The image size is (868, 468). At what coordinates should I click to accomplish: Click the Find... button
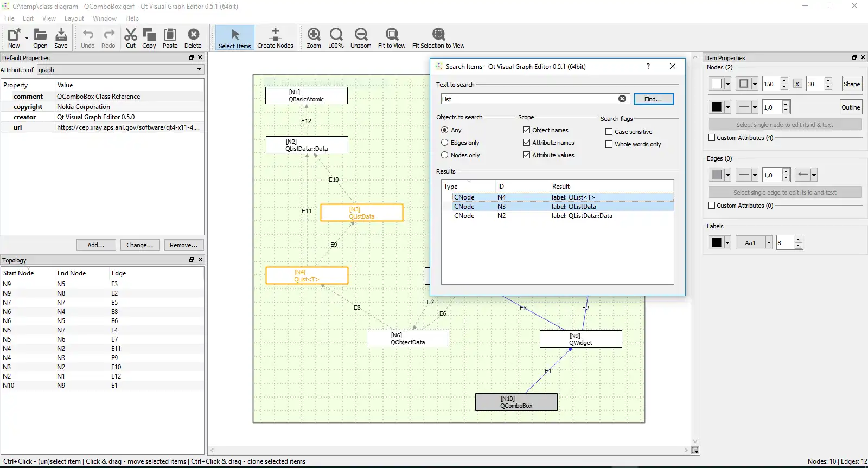(x=653, y=99)
